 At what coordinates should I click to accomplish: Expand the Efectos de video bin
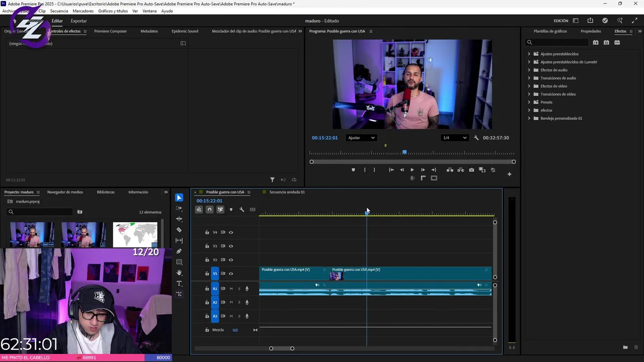click(529, 86)
